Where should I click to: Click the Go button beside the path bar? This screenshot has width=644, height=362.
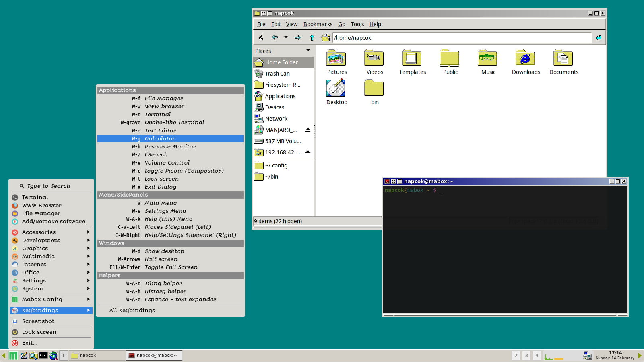pos(599,37)
